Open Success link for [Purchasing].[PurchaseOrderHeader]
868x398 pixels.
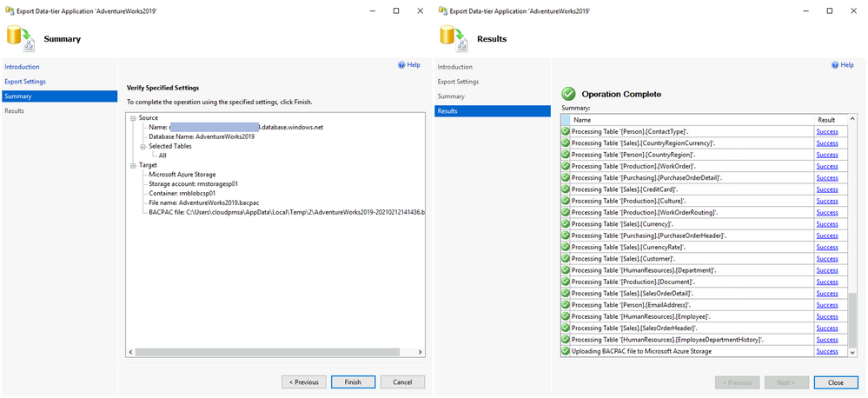point(827,235)
